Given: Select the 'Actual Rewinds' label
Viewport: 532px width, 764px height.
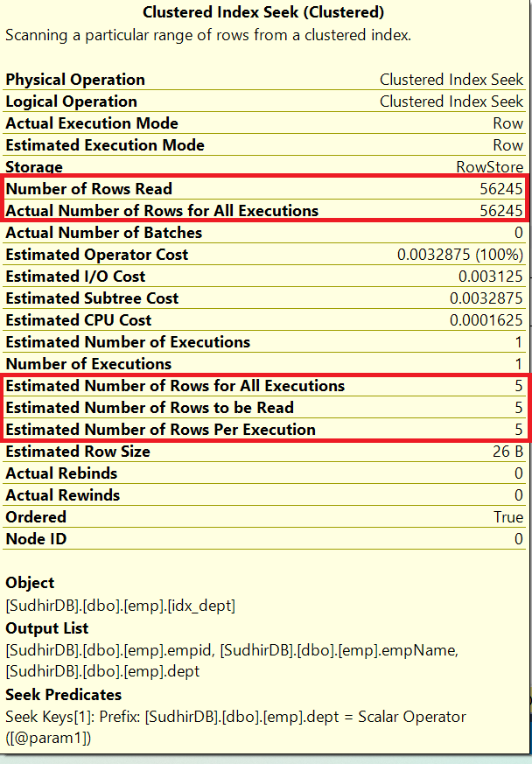Looking at the screenshot, I should 62,495.
